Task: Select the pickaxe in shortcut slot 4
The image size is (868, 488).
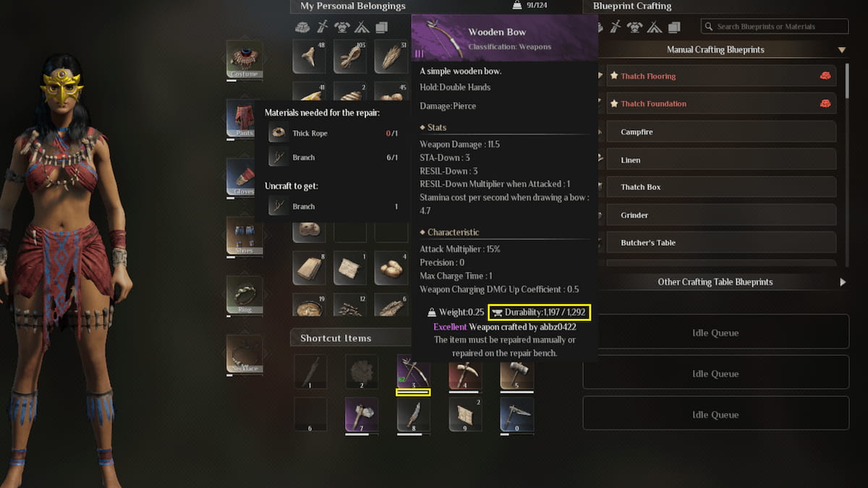Action: pos(465,372)
